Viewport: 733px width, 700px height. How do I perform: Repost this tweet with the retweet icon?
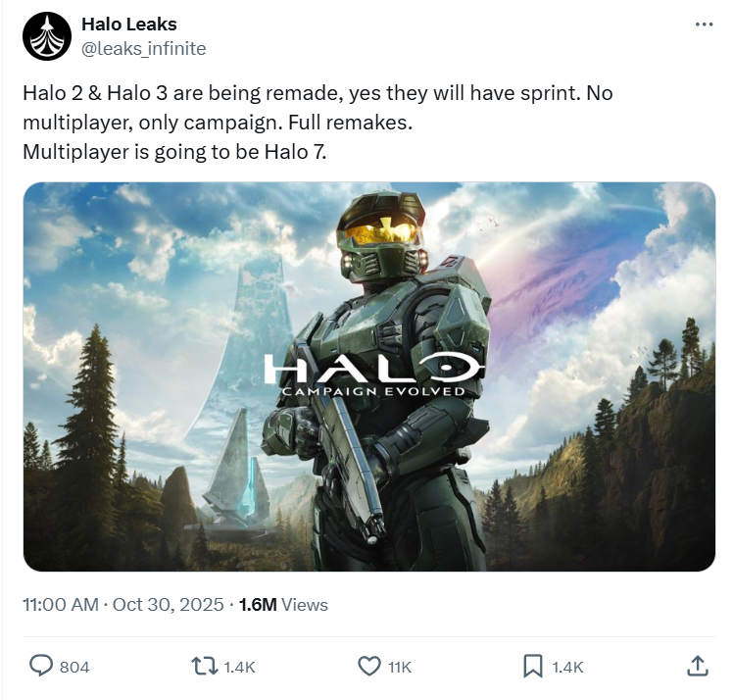point(205,667)
